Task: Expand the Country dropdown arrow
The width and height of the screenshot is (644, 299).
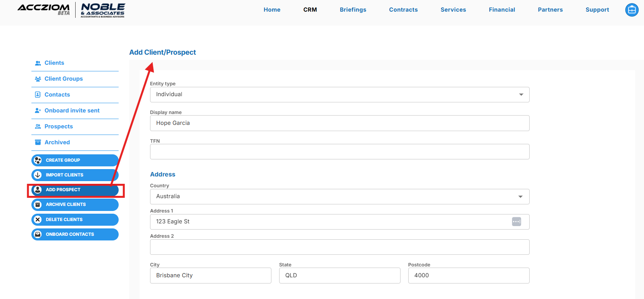Action: (521, 197)
